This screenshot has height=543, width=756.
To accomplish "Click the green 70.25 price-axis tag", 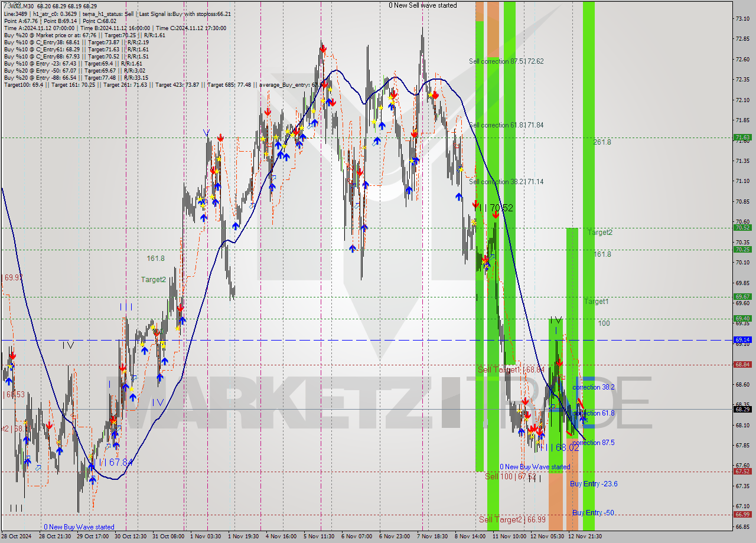I will [742, 250].
